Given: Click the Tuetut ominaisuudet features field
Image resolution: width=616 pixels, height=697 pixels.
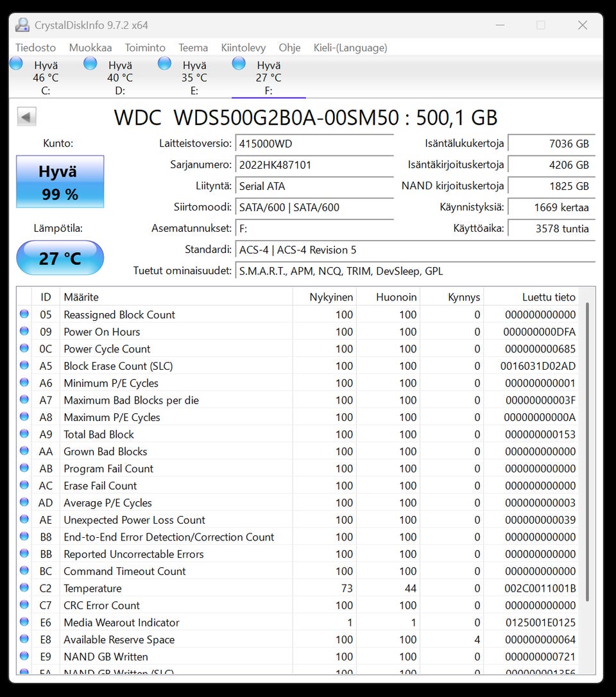Looking at the screenshot, I should (415, 271).
